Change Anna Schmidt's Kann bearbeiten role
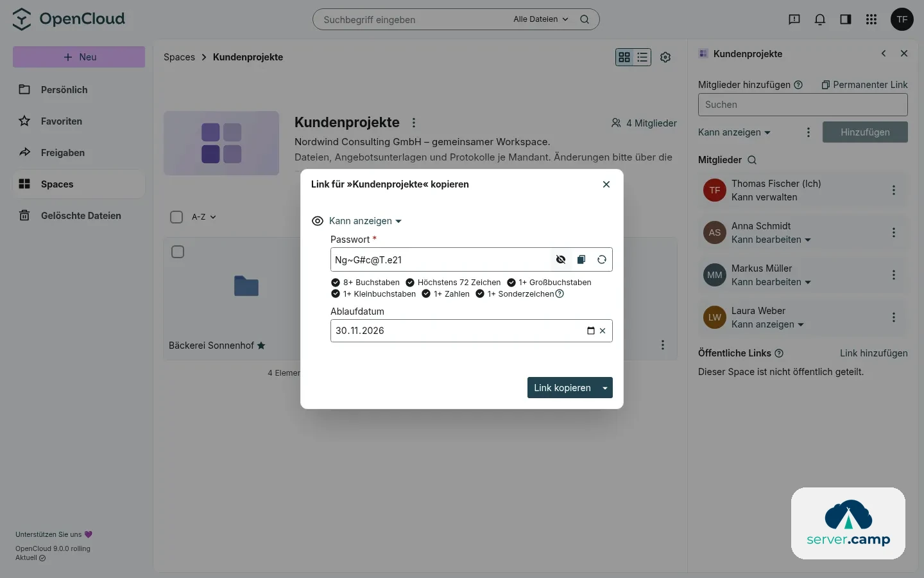The height and width of the screenshot is (578, 924). (x=771, y=240)
